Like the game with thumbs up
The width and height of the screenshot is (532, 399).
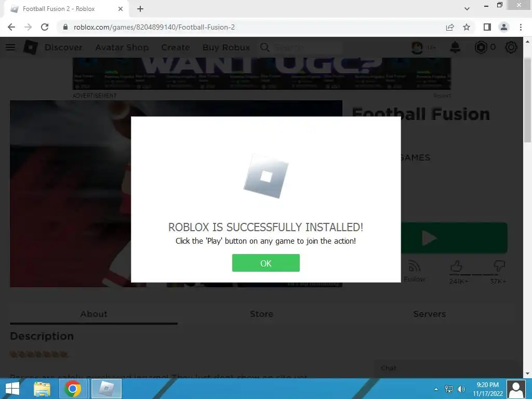pos(456,267)
